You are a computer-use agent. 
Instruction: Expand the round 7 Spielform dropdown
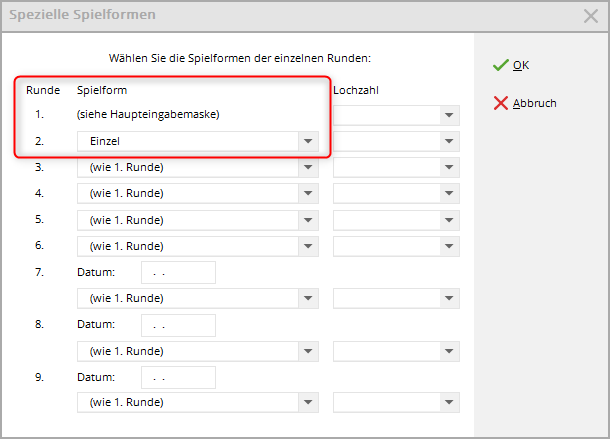308,298
